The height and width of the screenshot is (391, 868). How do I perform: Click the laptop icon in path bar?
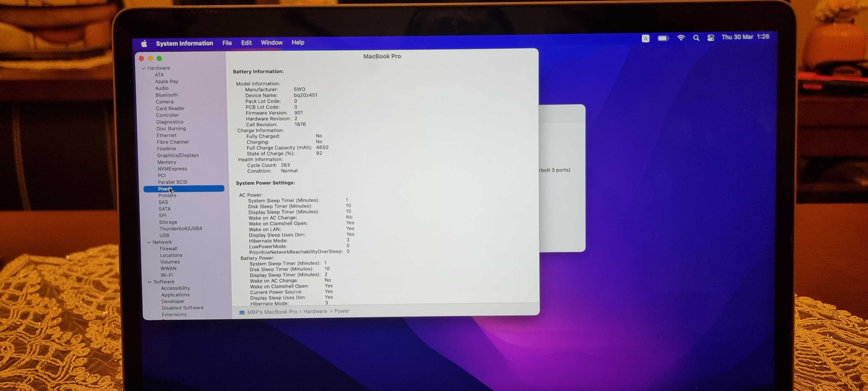pos(242,312)
